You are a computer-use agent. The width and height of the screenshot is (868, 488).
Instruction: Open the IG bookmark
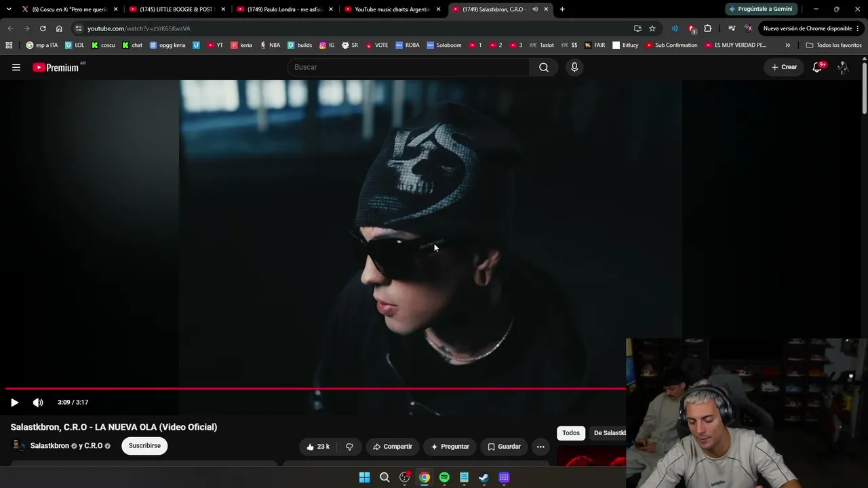point(327,45)
